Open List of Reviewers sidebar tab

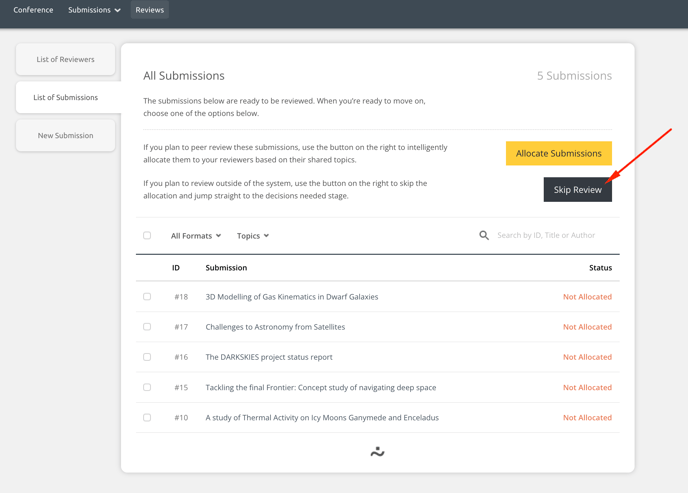(x=66, y=60)
